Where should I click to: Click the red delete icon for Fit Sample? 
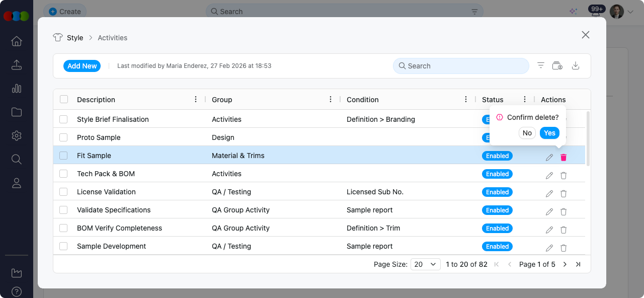[563, 158]
